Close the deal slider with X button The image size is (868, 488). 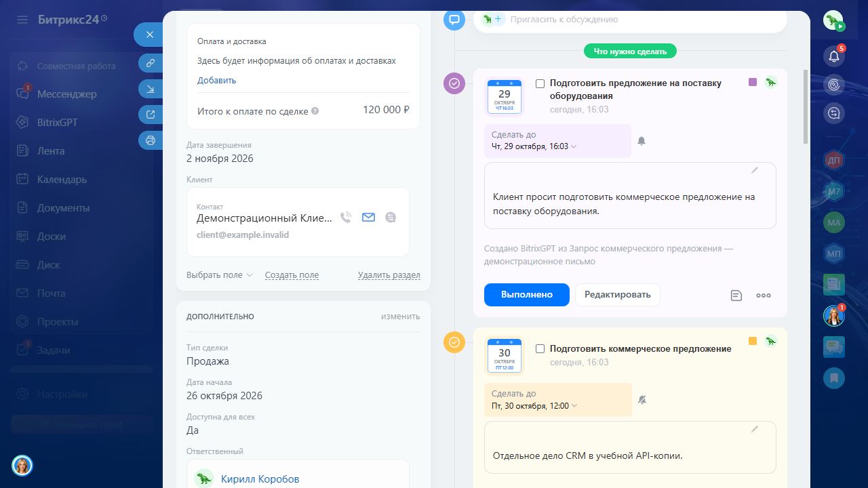click(150, 35)
